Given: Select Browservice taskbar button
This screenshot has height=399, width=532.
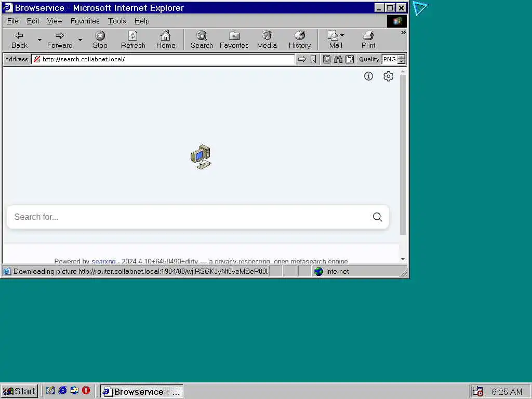Looking at the screenshot, I should (142, 392).
